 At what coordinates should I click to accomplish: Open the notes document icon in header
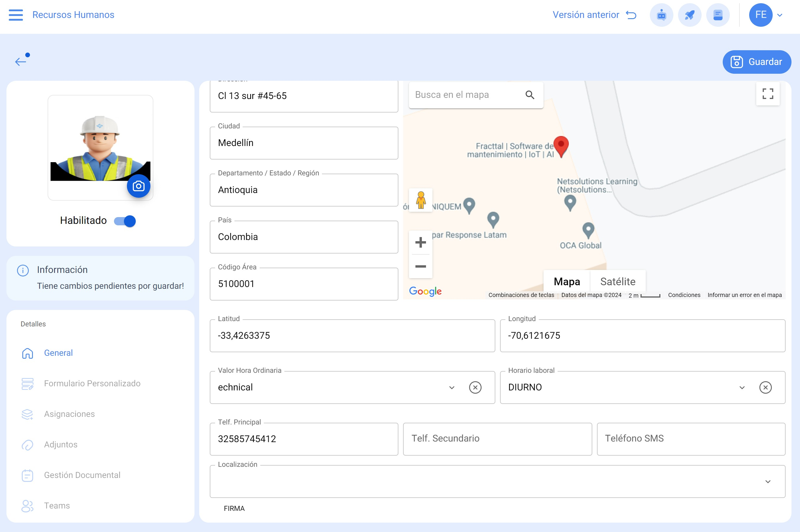pyautogui.click(x=718, y=15)
